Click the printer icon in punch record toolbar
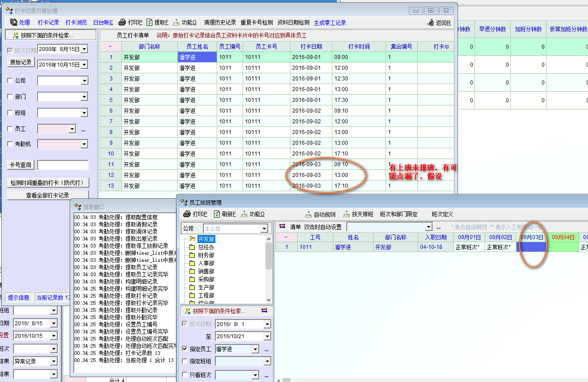The height and width of the screenshot is (382, 588). (122, 22)
